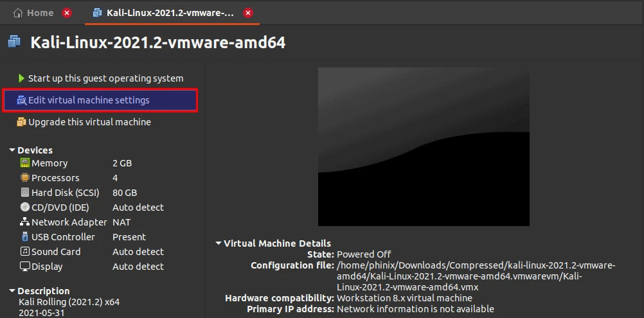The width and height of the screenshot is (644, 318).
Task: Click Sound Card Auto detect value
Action: [x=138, y=252]
